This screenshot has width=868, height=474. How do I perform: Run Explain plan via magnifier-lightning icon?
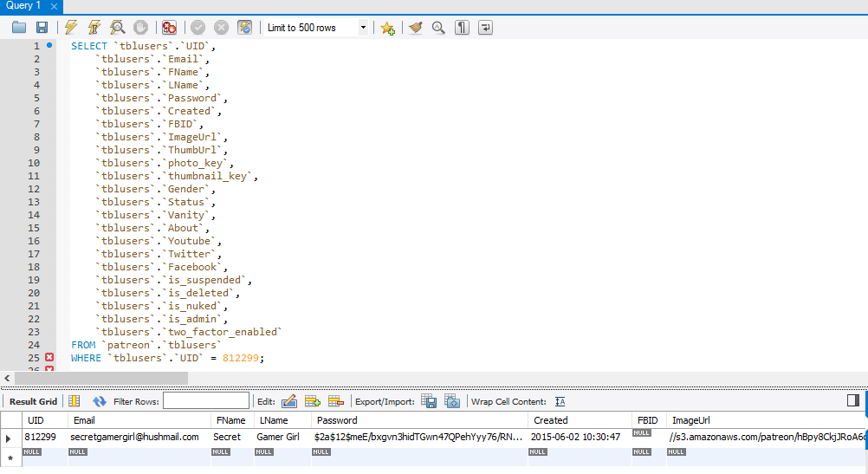[117, 27]
